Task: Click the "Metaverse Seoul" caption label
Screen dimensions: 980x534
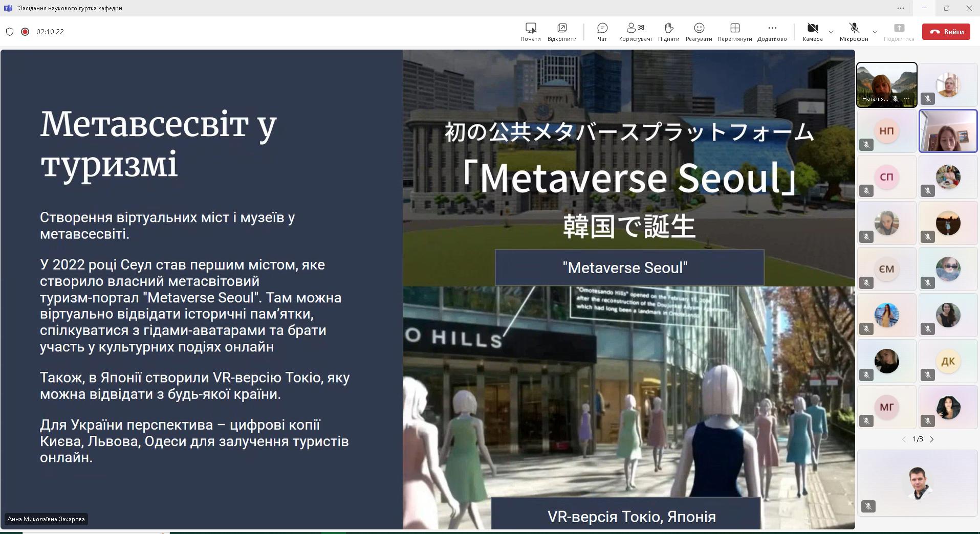Action: [x=629, y=268]
